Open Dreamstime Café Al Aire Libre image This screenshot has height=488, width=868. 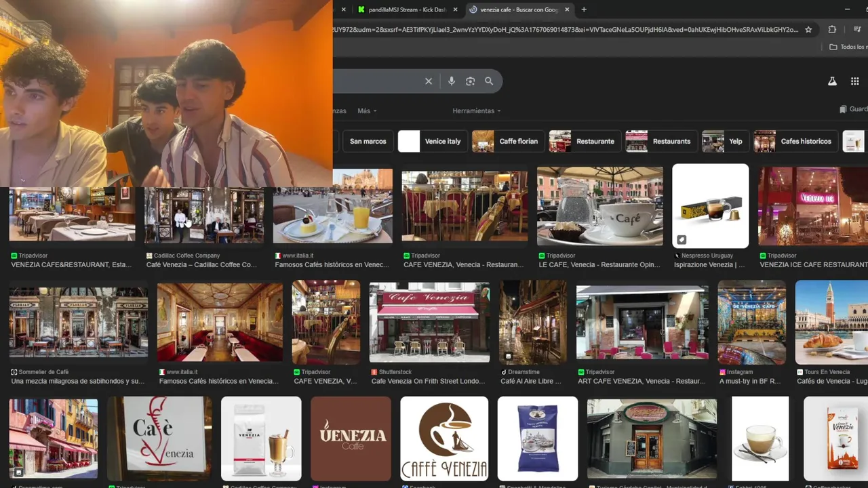click(533, 323)
